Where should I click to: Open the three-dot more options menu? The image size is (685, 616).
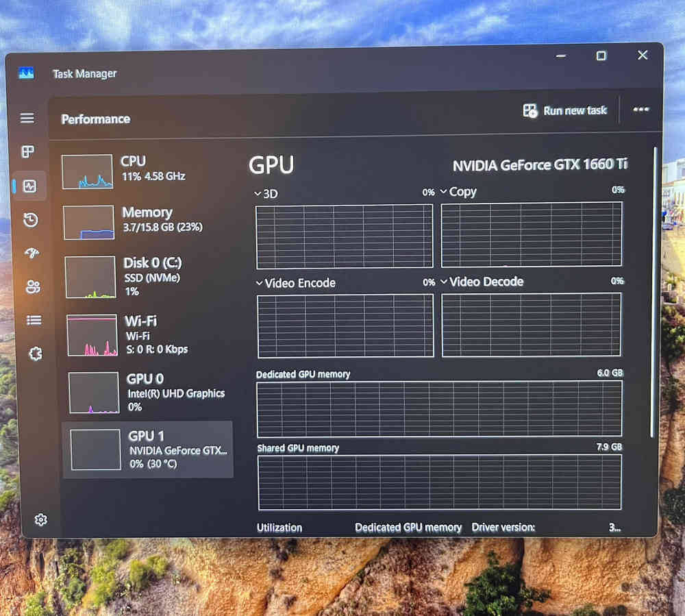641,109
